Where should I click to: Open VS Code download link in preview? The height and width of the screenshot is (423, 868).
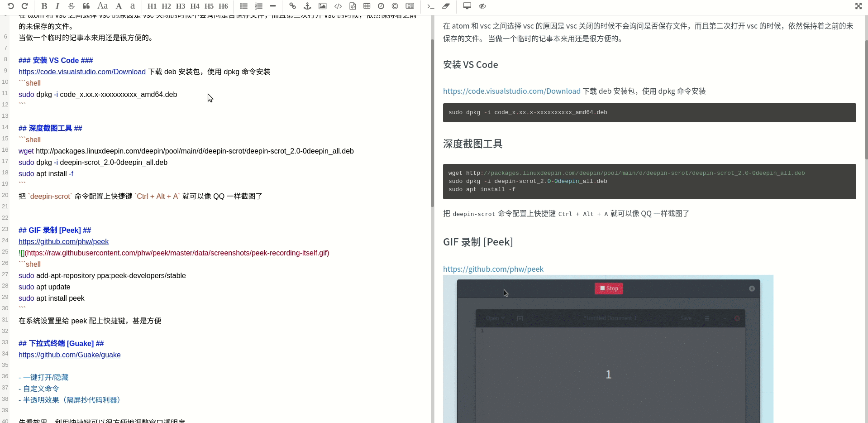[x=512, y=91]
